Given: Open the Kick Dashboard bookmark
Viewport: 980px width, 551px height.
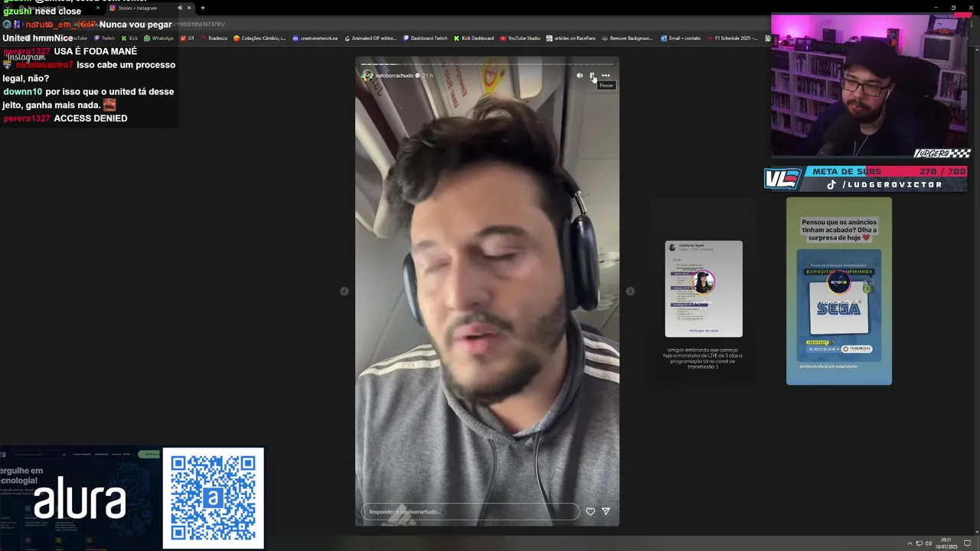Looking at the screenshot, I should tap(473, 38).
